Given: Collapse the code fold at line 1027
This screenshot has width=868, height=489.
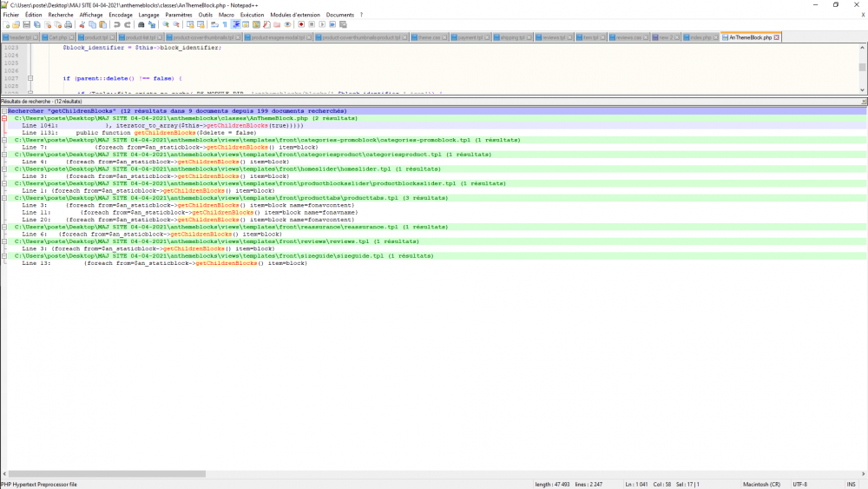Looking at the screenshot, I should tap(30, 78).
